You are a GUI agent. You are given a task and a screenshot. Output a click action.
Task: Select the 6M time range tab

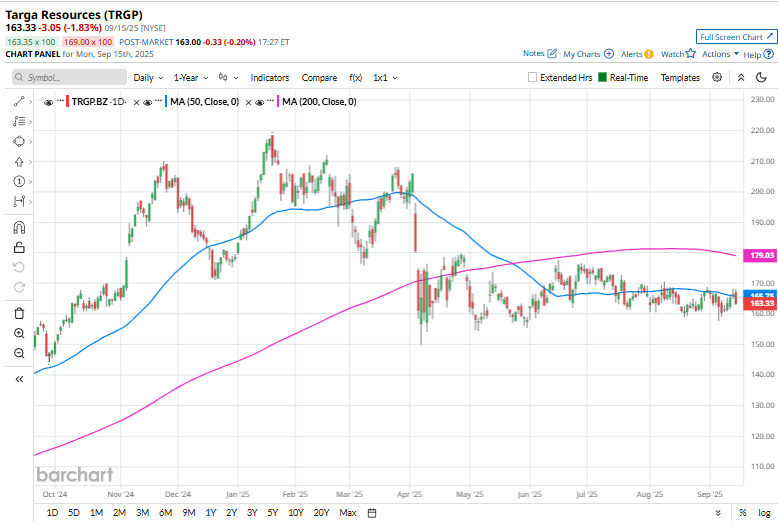165,513
